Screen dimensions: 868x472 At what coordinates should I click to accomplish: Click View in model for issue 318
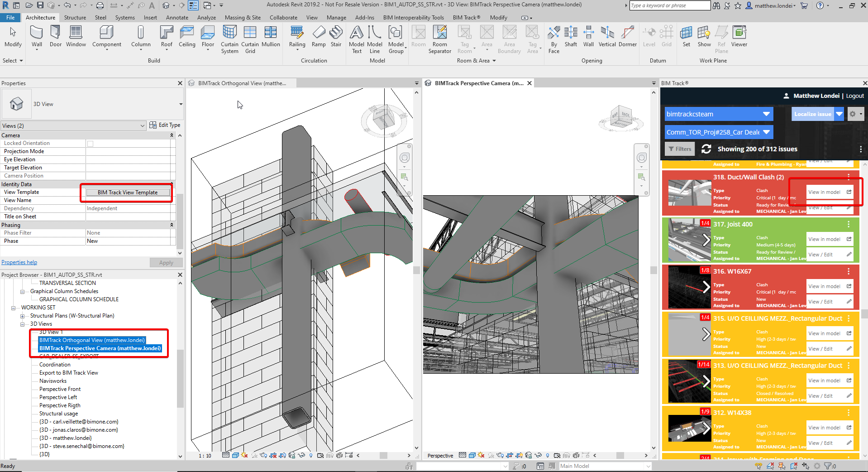(x=830, y=192)
